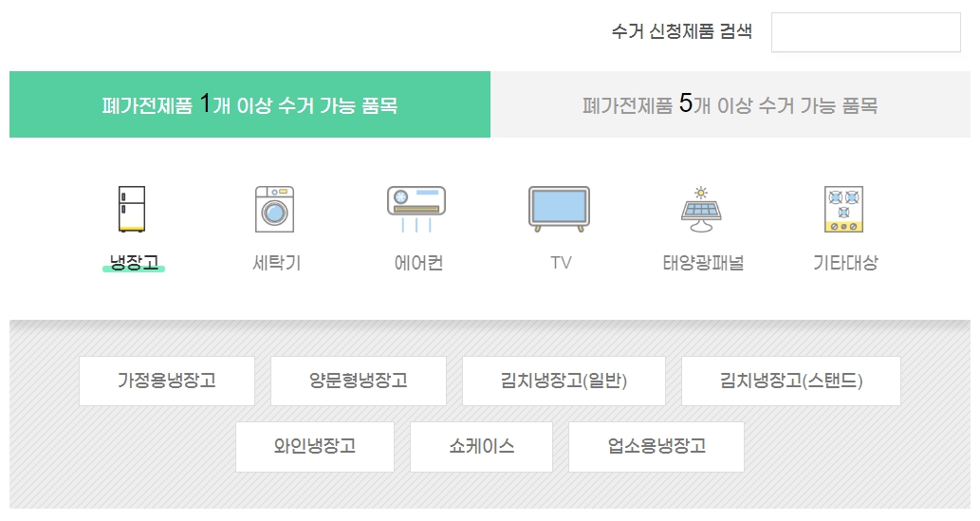Screen dimensions: 980x521
Task: Select the solar panel icon
Action: (701, 209)
